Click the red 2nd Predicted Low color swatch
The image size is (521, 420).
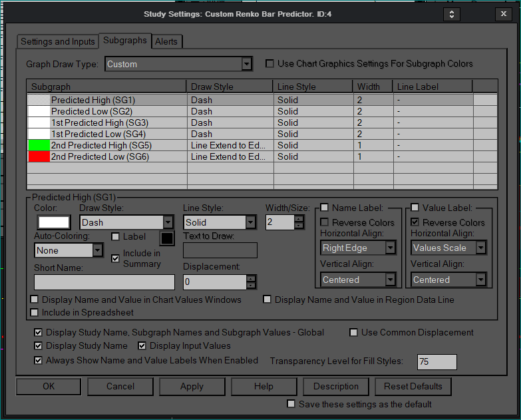[x=39, y=156]
